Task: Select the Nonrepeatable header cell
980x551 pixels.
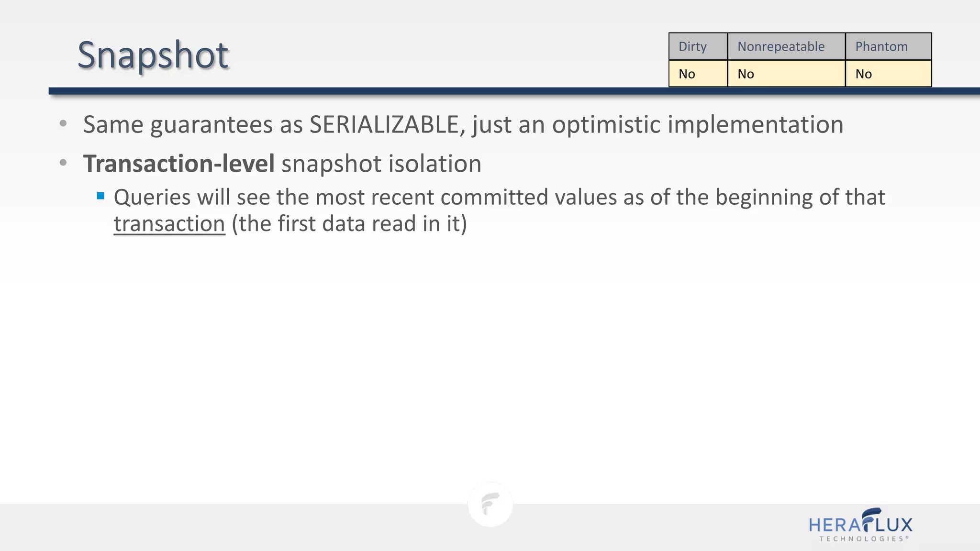Action: pos(786,46)
